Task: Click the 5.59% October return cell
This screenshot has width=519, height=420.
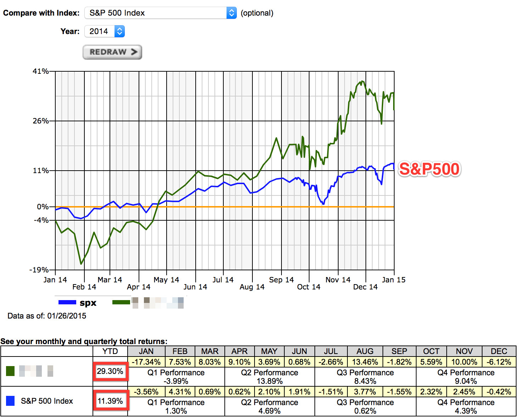Action: (431, 362)
